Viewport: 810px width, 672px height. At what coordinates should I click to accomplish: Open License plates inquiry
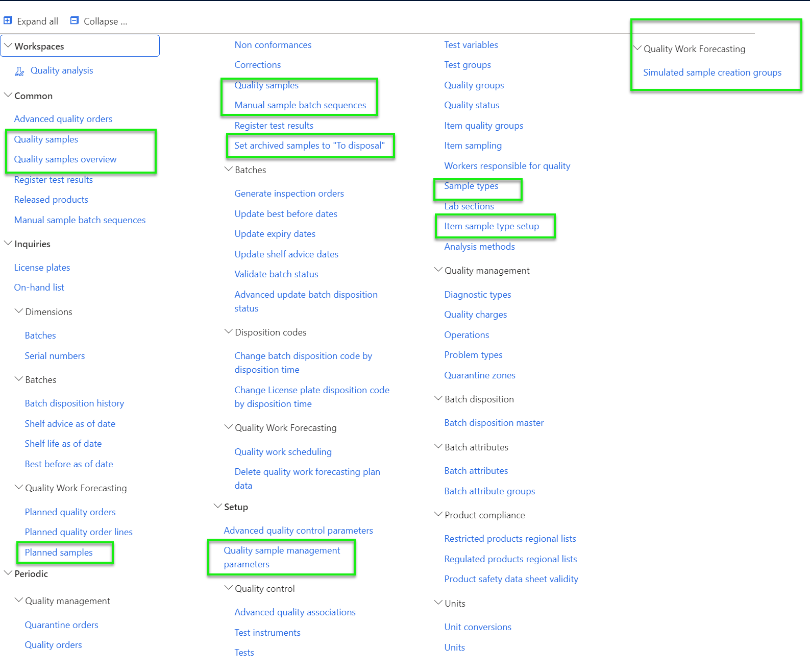coord(42,268)
